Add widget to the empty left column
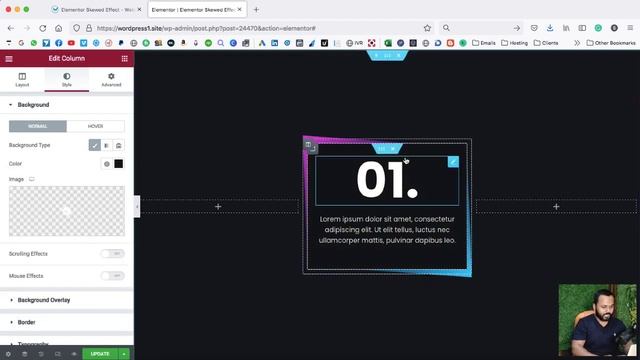 (218, 207)
